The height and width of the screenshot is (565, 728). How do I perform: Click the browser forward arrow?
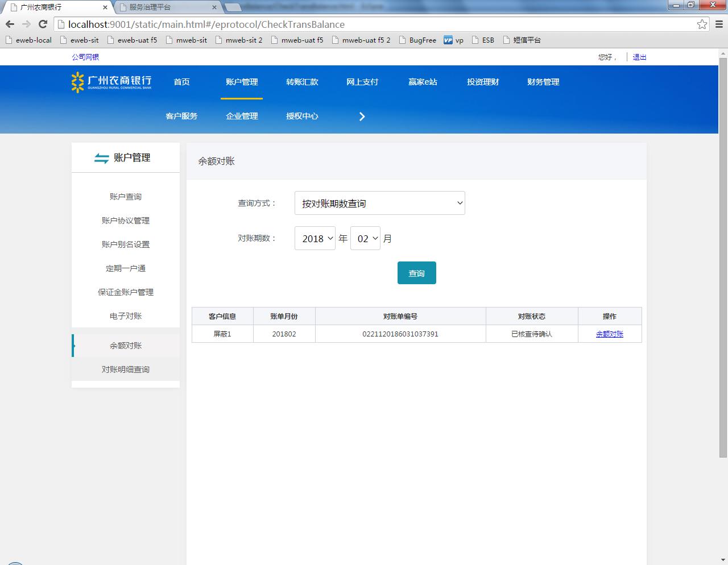26,24
